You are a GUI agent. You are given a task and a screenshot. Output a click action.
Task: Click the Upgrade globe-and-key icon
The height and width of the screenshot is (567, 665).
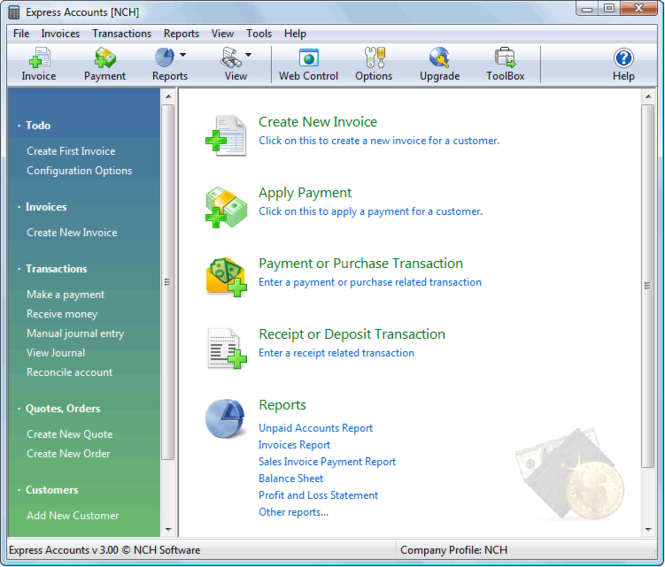[439, 58]
